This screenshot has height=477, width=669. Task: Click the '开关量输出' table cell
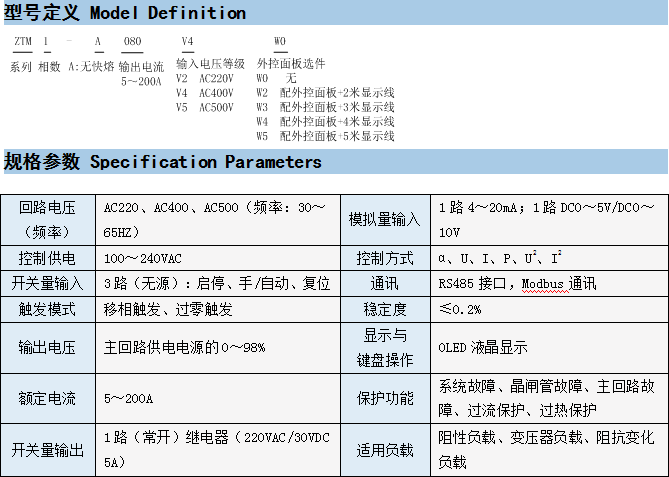pos(48,450)
